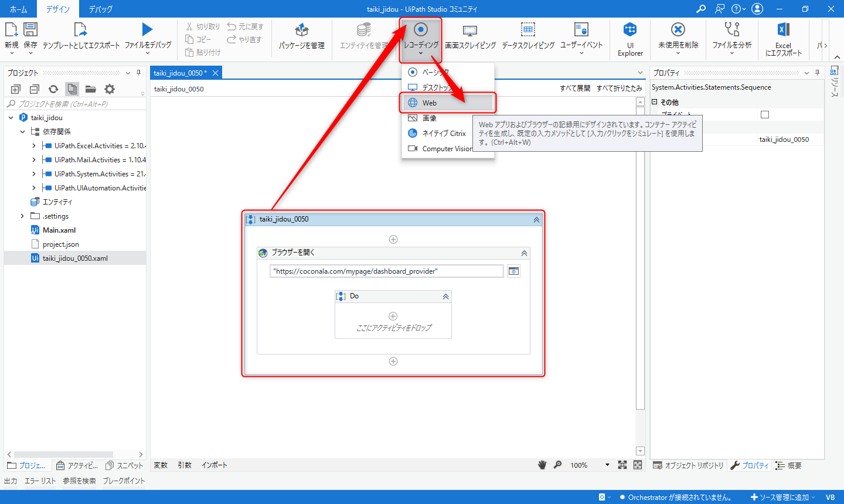Choose ネイティブ Citrix recording option
Image resolution: width=844 pixels, height=504 pixels.
pyautogui.click(x=448, y=133)
